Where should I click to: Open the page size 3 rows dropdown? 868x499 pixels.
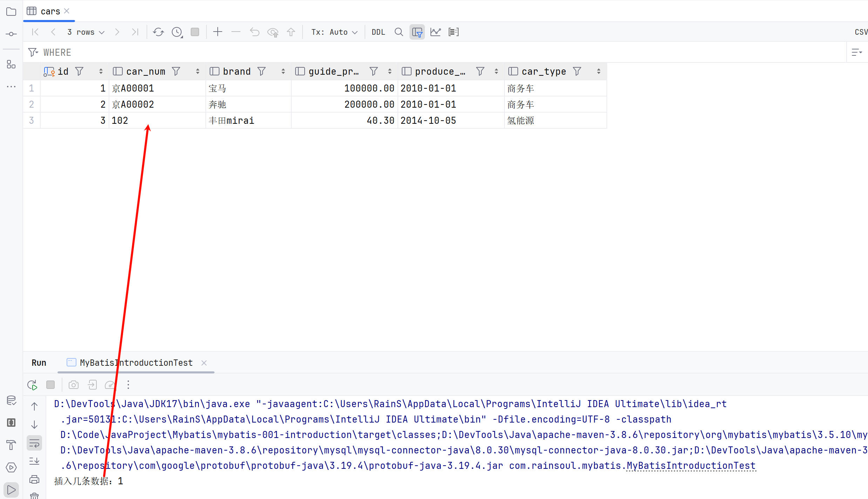point(86,32)
